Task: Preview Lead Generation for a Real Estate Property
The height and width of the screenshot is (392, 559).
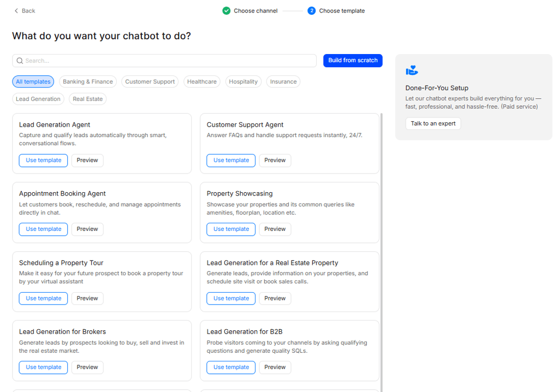Action: (x=275, y=298)
